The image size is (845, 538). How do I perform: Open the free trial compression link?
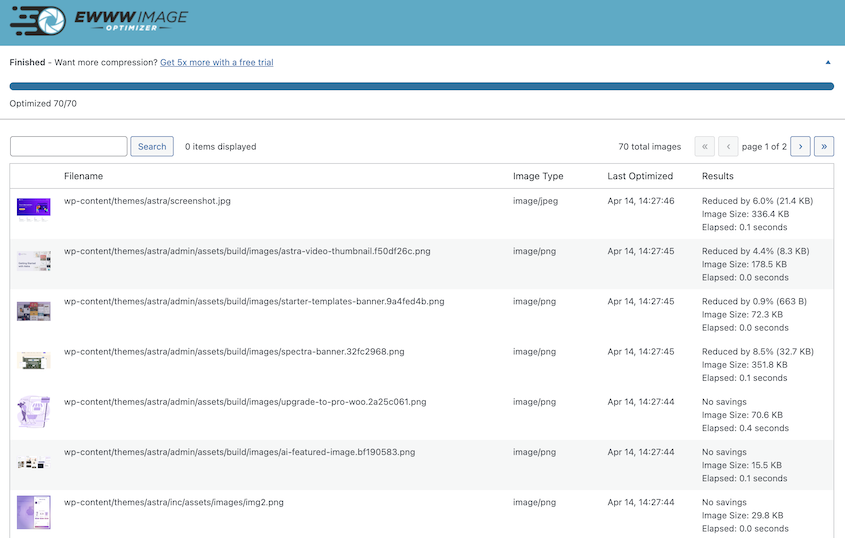tap(217, 63)
